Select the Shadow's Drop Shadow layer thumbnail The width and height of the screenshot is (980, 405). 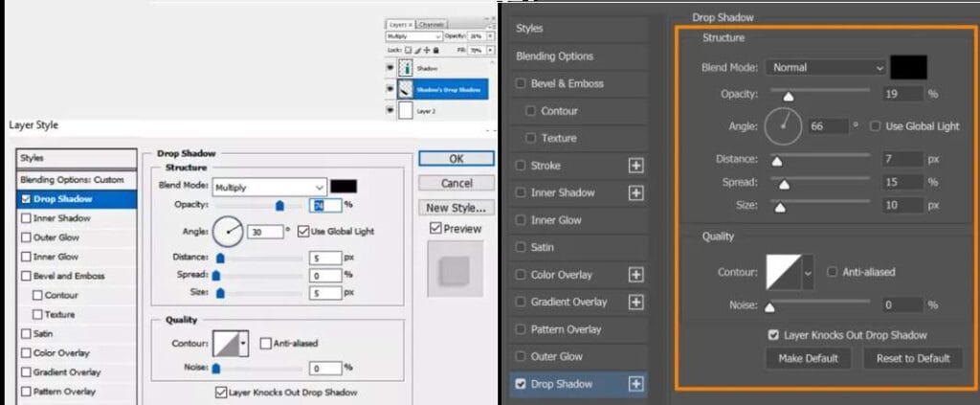406,89
